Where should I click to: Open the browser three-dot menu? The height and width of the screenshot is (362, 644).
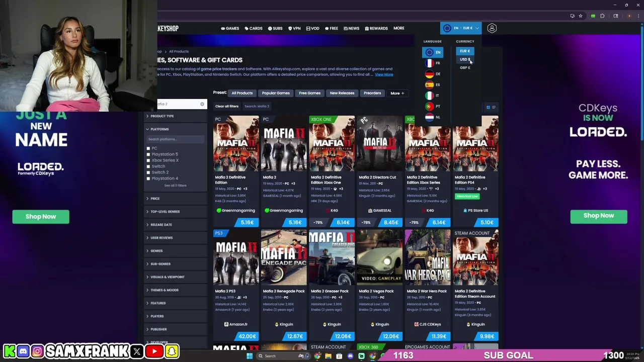click(638, 16)
